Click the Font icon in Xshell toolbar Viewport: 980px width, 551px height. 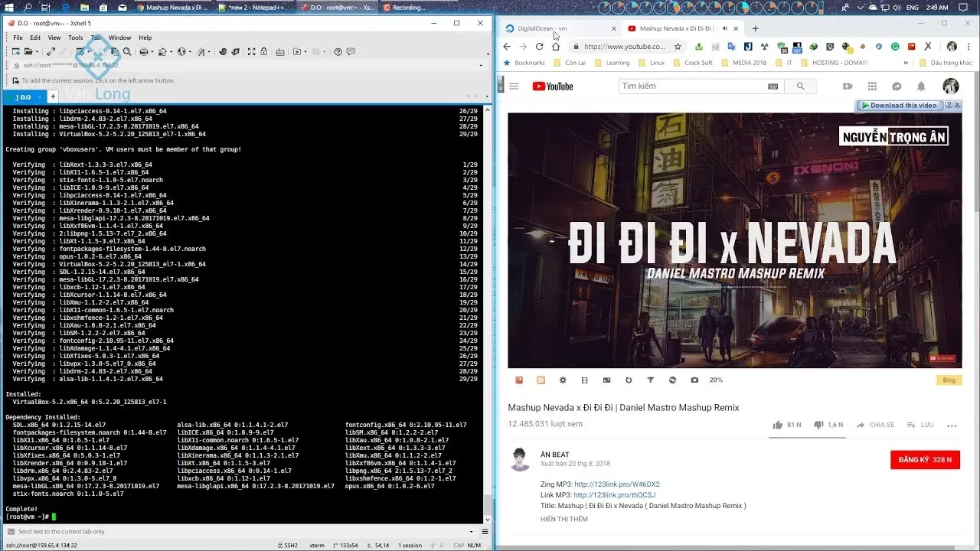(x=201, y=52)
